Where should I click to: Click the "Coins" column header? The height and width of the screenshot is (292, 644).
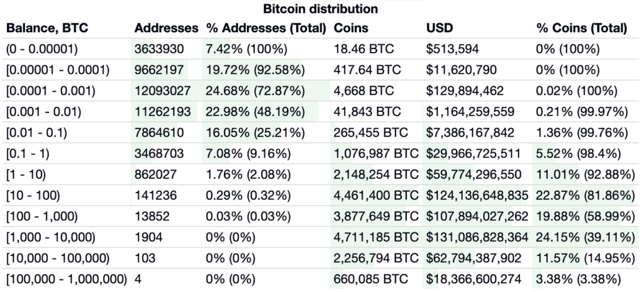click(x=351, y=28)
